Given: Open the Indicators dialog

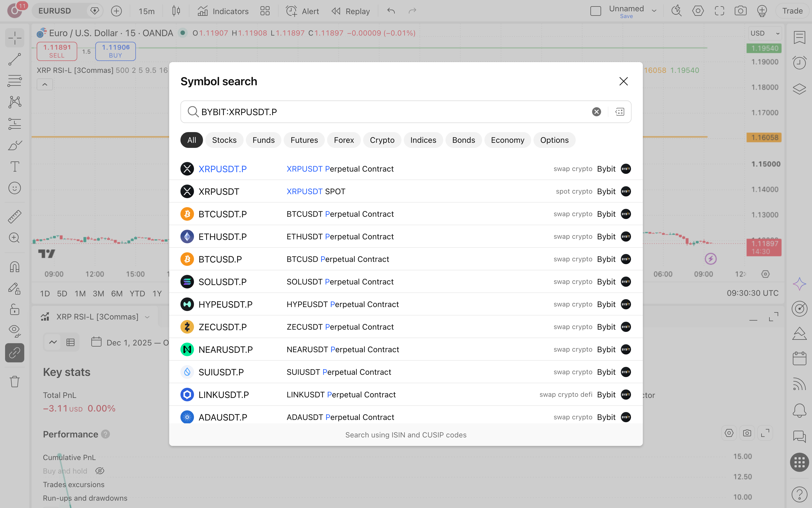Looking at the screenshot, I should 223,11.
